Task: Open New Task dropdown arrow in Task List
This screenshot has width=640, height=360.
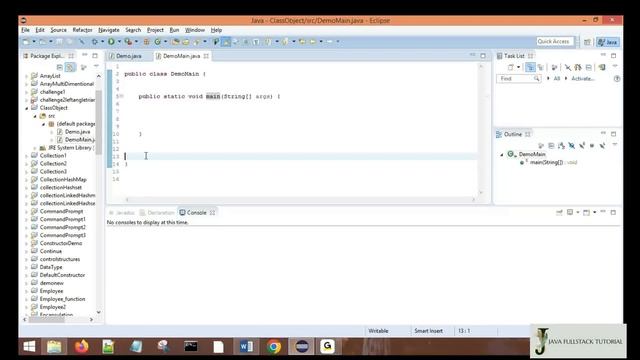Action: pos(518,67)
